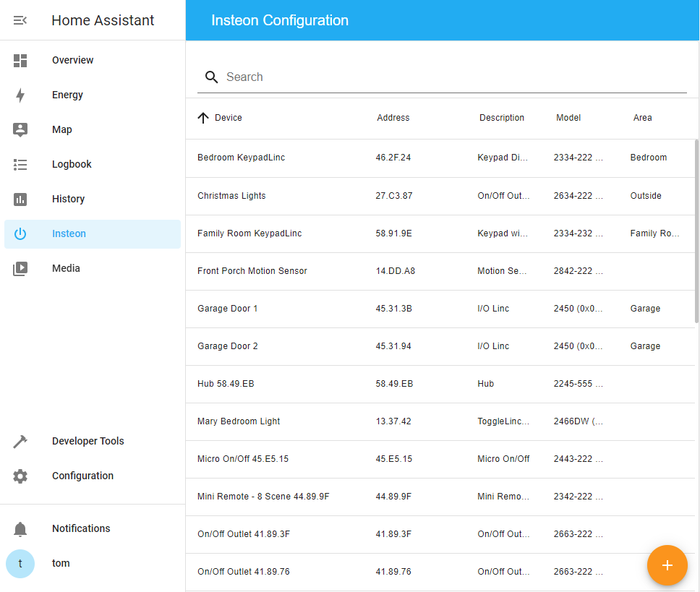The image size is (700, 592).
Task: Select the Logbook list icon
Action: click(20, 164)
